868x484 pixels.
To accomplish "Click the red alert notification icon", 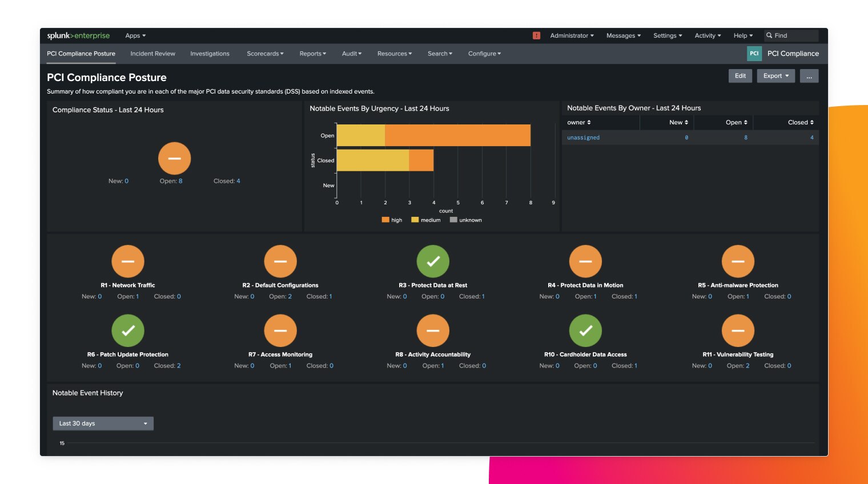I will (536, 35).
